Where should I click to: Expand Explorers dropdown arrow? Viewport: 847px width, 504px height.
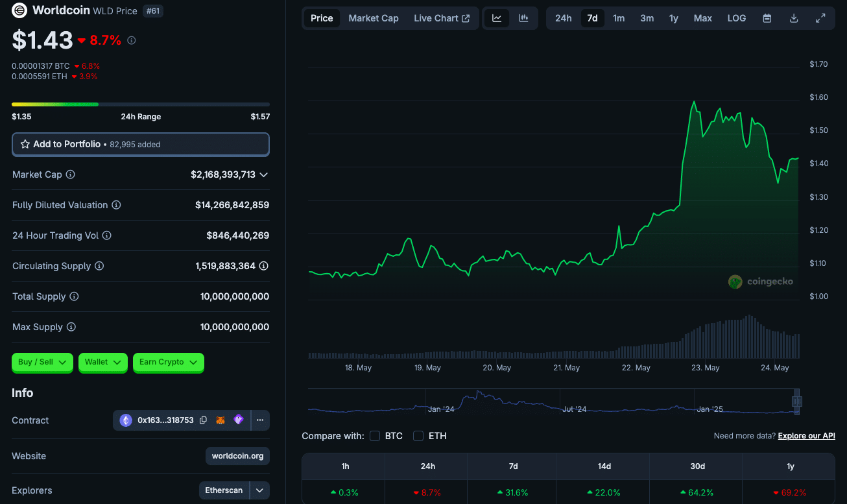point(259,490)
